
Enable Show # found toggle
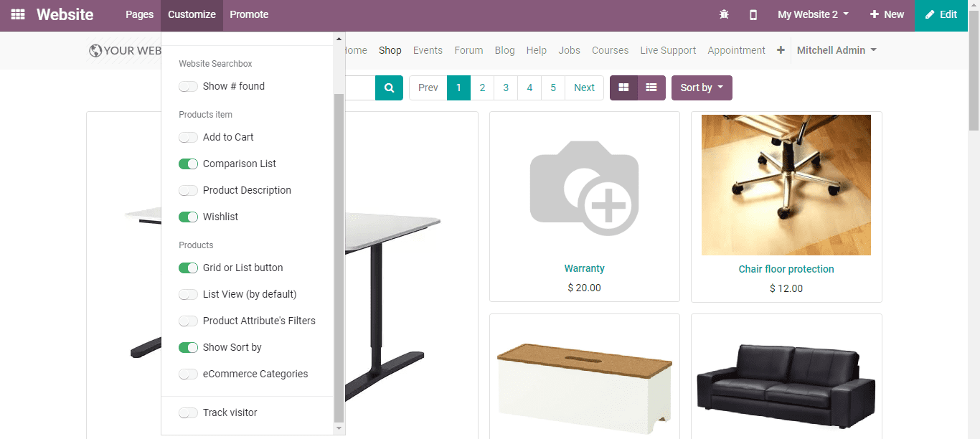[188, 86]
